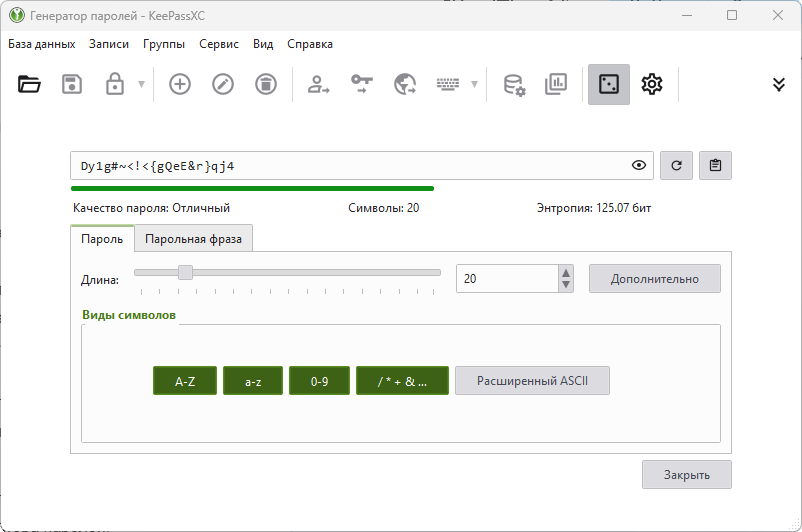The height and width of the screenshot is (532, 802).
Task: Toggle the A-Z uppercase characters option
Action: (185, 381)
